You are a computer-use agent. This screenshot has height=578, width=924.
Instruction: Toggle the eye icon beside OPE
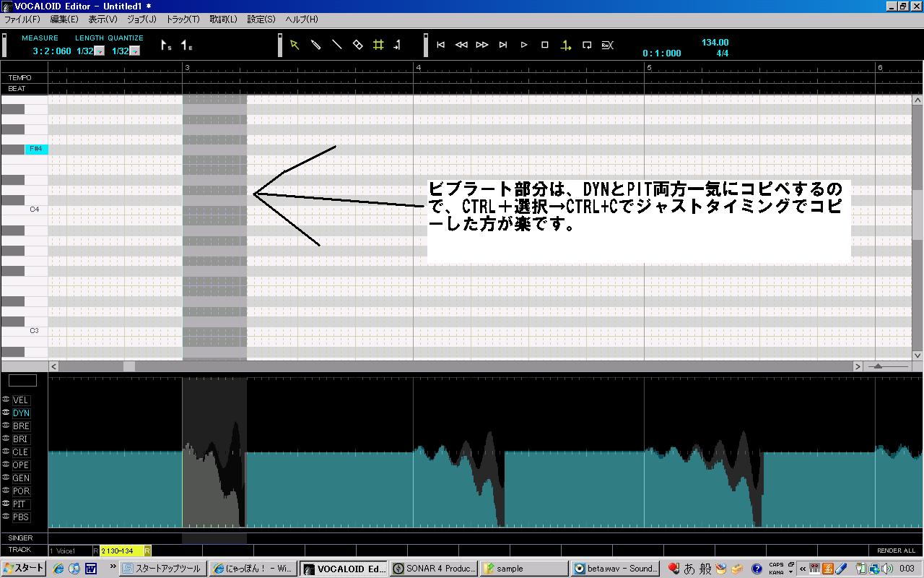6,465
